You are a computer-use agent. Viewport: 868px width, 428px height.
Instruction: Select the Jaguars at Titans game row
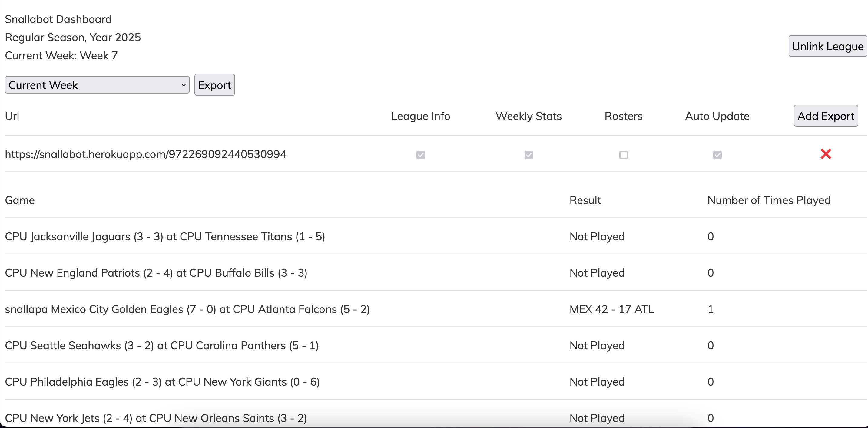165,236
